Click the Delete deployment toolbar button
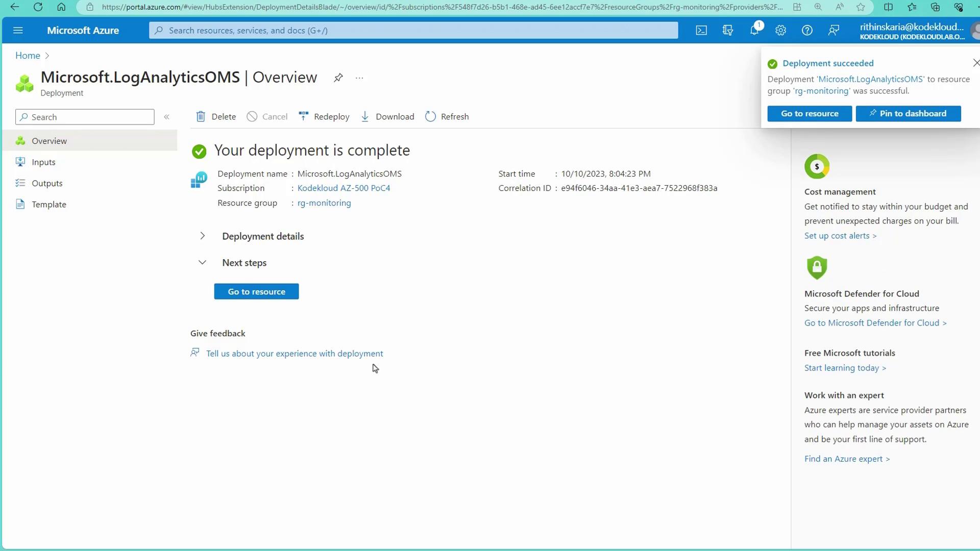 (216, 117)
